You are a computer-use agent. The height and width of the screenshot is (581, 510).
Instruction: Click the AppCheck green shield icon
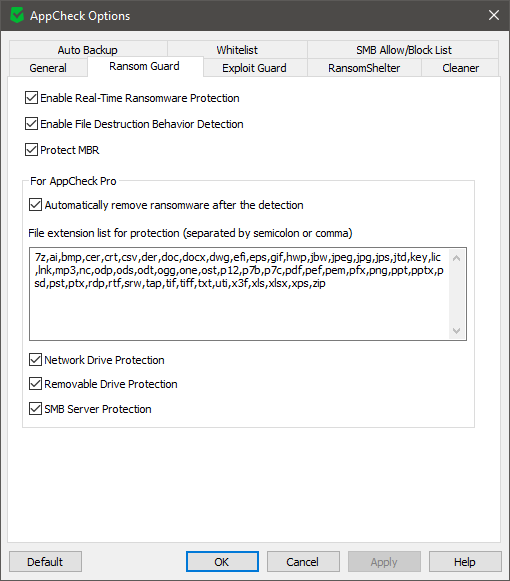coord(17,16)
